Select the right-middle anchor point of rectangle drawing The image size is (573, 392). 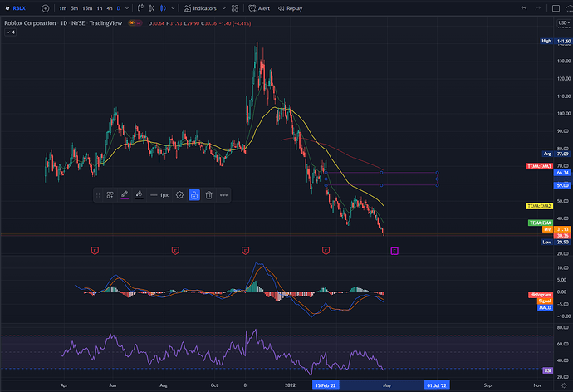click(x=437, y=179)
